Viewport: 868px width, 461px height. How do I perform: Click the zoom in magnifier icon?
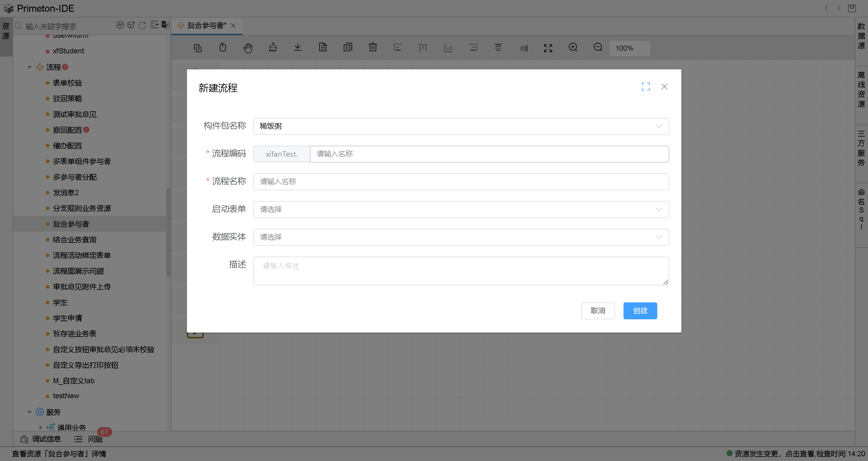point(573,48)
